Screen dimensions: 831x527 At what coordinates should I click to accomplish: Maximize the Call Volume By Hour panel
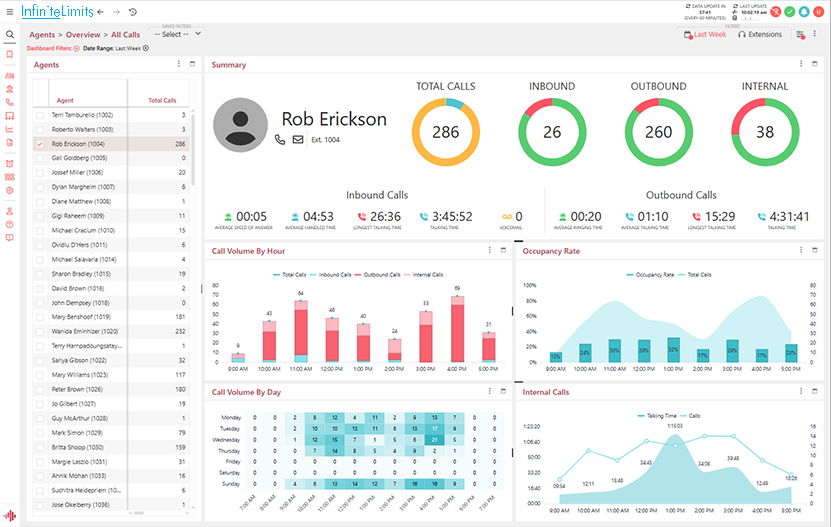pyautogui.click(x=503, y=250)
